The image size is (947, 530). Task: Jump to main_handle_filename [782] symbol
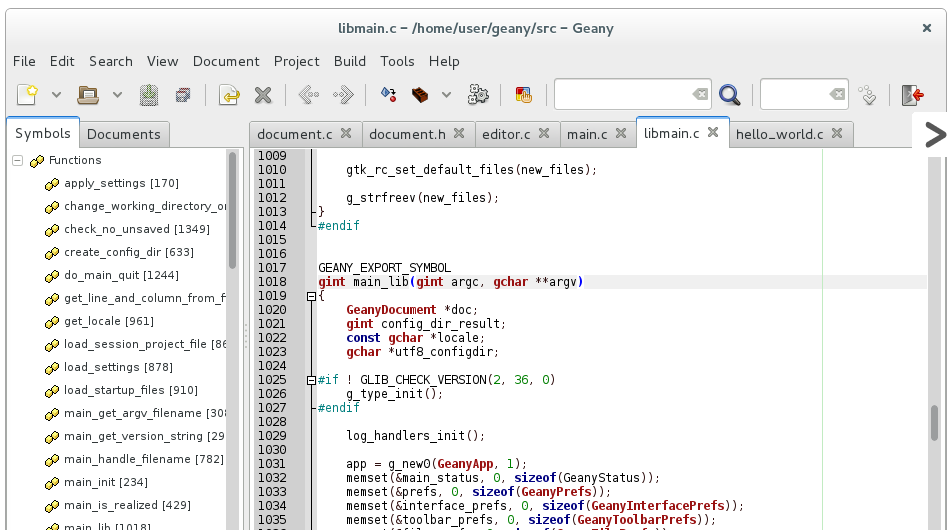[144, 459]
